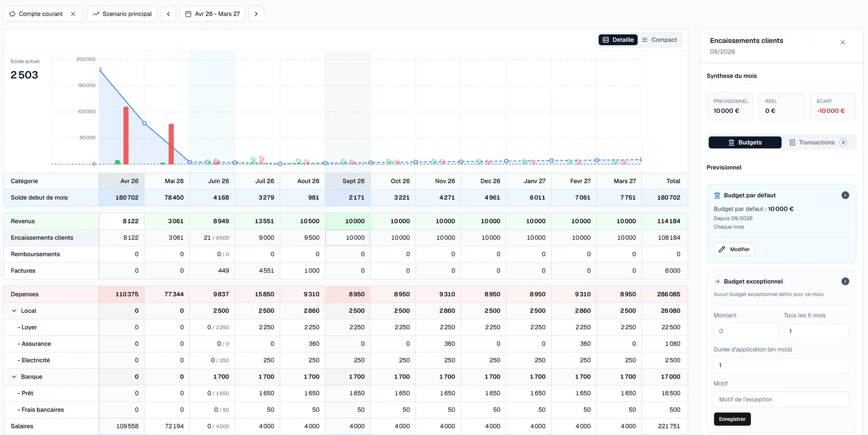The width and height of the screenshot is (868, 435).
Task: Click the Tous les X mois field
Action: point(816,331)
